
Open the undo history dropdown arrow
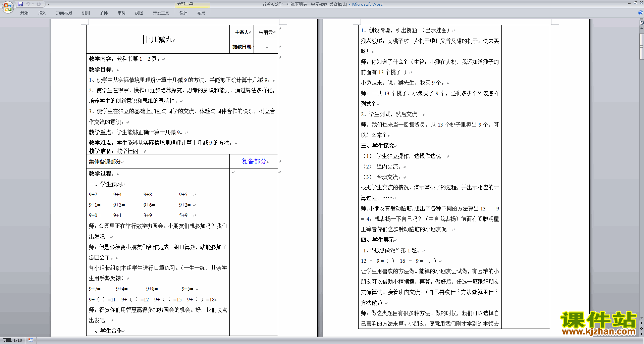click(x=32, y=4)
